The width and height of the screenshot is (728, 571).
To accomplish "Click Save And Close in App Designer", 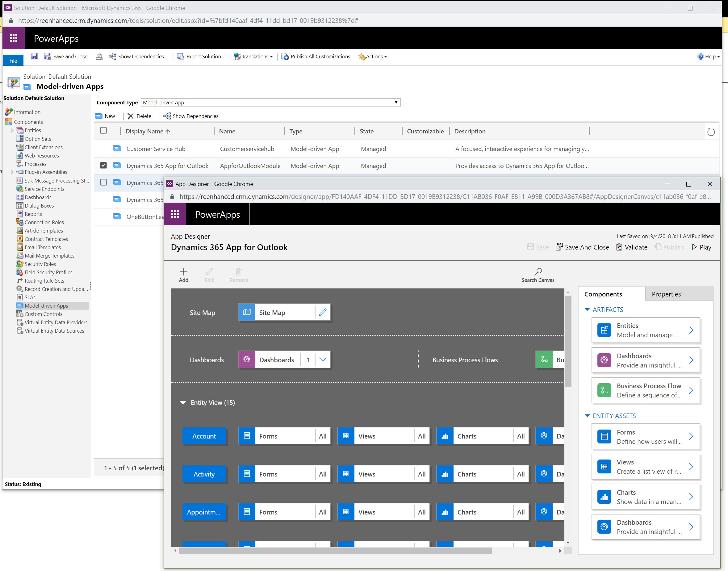I will click(x=582, y=247).
